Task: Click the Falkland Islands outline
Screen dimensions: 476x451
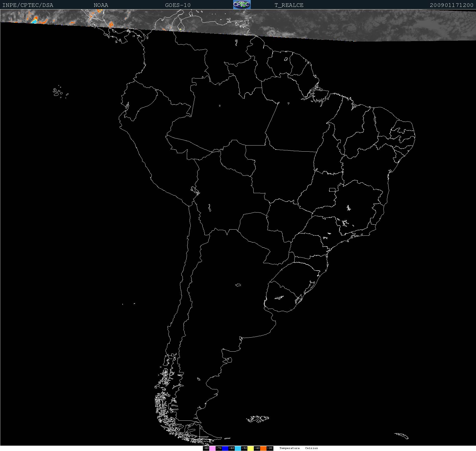Action: [258, 419]
